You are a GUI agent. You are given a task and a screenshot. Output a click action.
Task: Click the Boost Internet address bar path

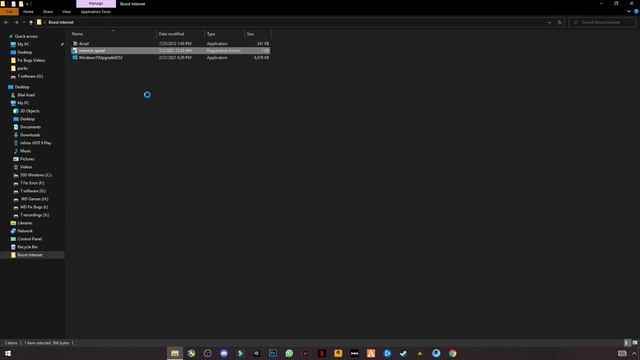(61, 22)
